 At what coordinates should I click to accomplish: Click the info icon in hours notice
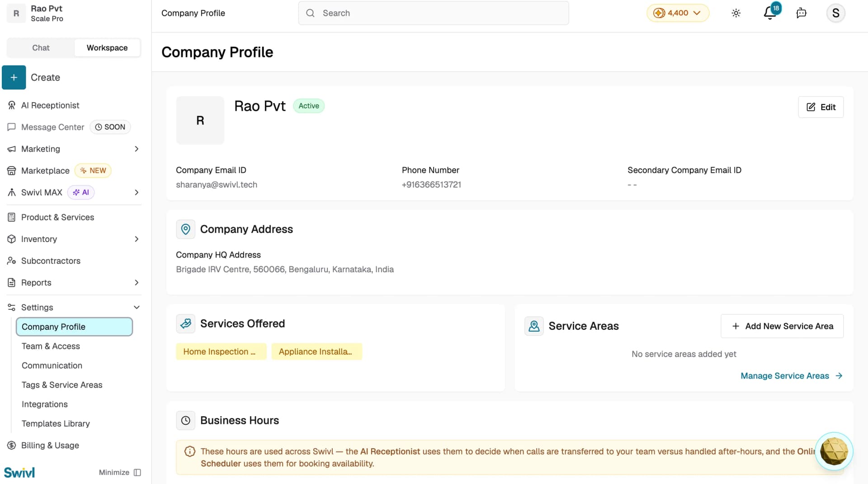[x=190, y=451]
